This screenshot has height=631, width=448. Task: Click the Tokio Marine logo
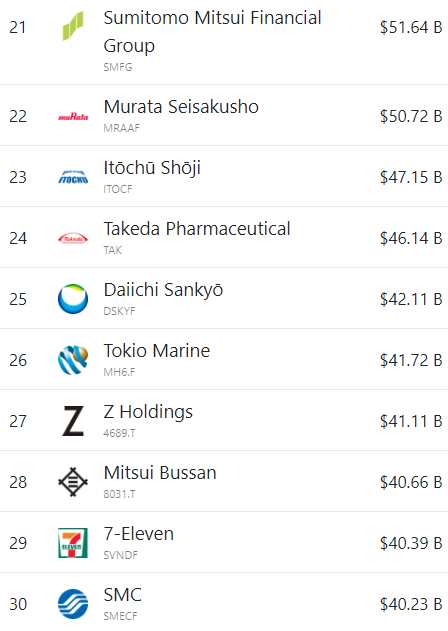pos(73,360)
